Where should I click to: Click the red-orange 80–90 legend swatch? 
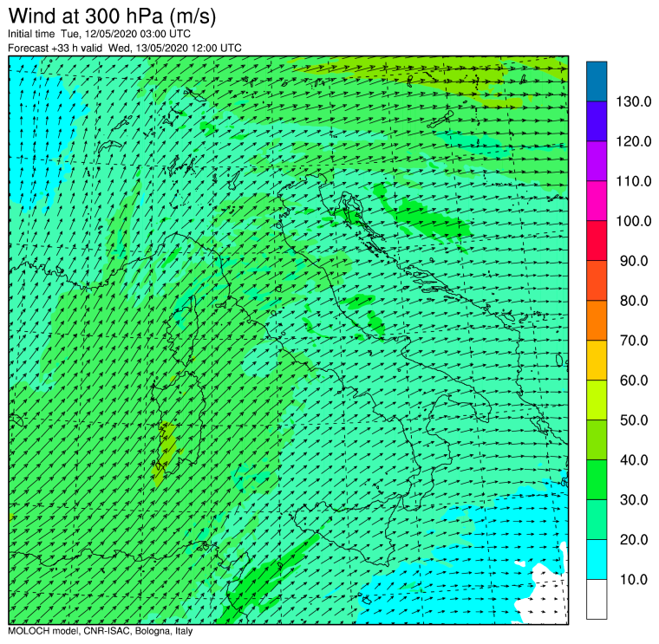[597, 281]
